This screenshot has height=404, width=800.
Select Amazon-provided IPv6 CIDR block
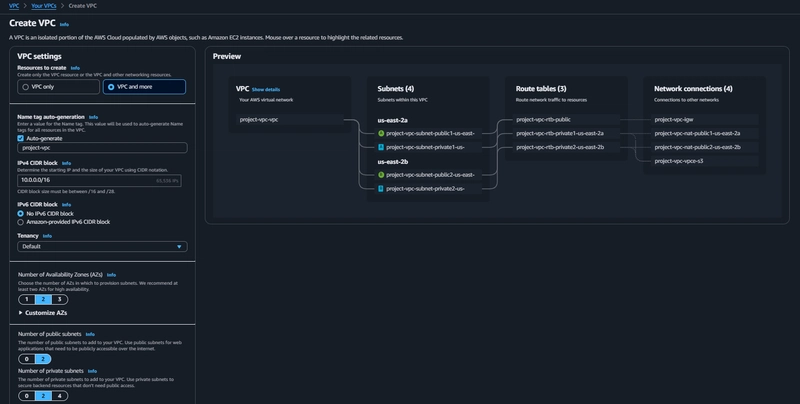[20, 222]
